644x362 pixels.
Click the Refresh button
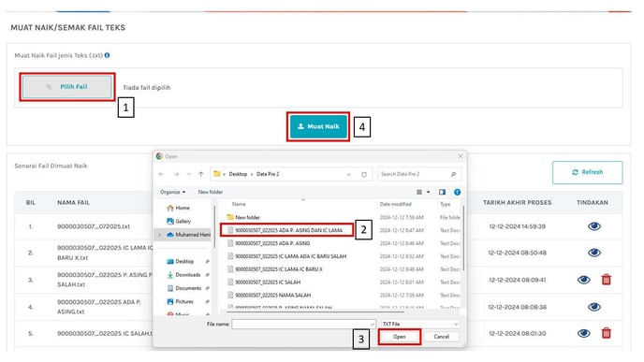tap(587, 172)
